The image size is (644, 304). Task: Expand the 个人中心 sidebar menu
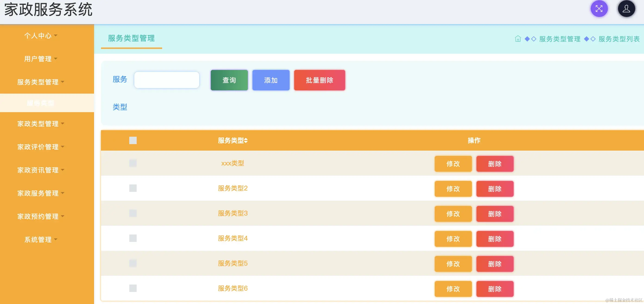[x=41, y=35]
